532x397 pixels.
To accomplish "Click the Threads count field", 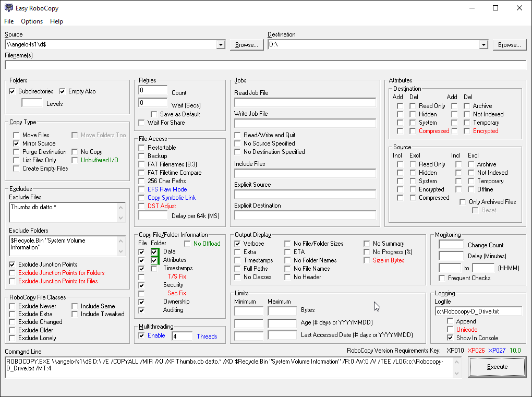I will pyautogui.click(x=182, y=336).
